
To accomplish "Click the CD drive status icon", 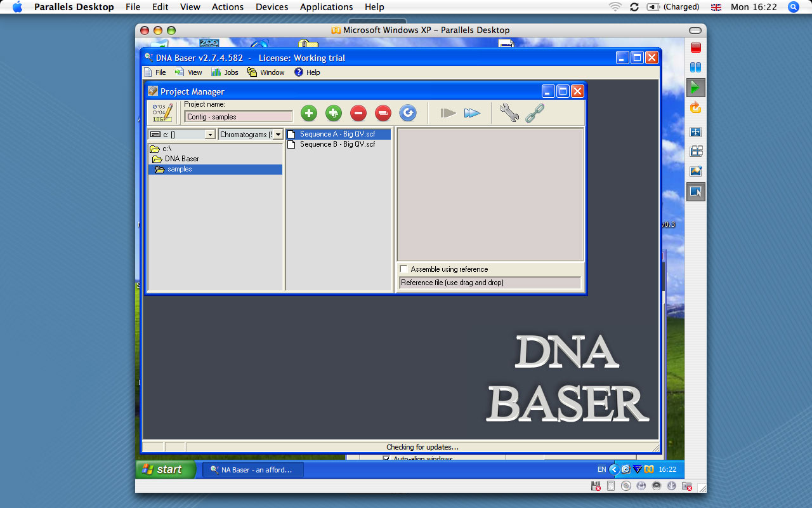I will (x=626, y=486).
